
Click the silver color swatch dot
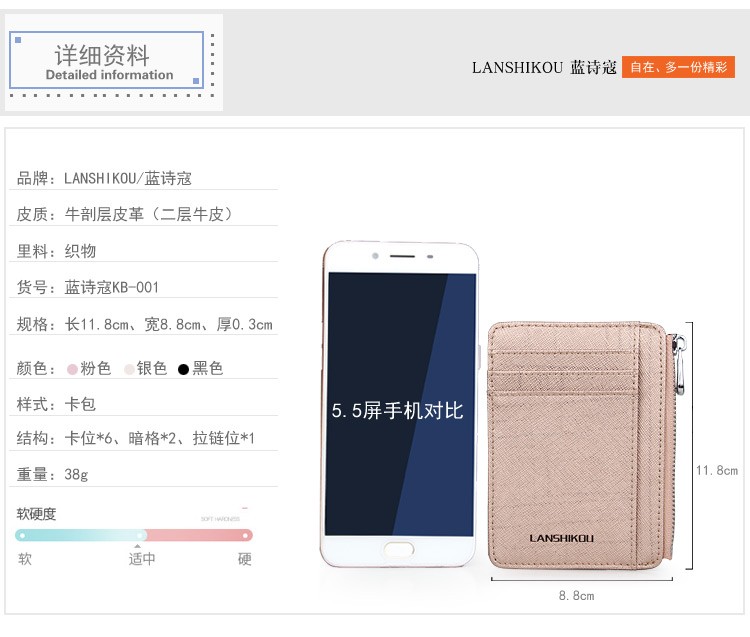coord(129,369)
